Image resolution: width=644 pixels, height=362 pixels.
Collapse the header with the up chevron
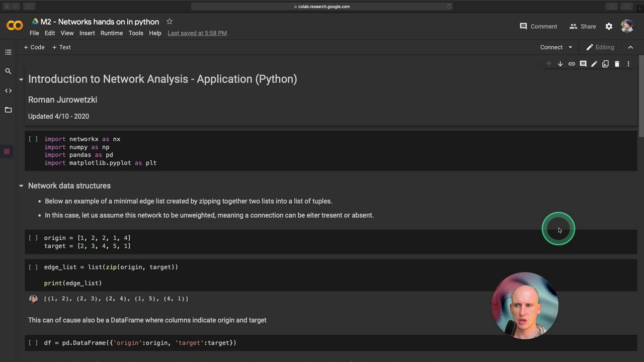click(630, 47)
